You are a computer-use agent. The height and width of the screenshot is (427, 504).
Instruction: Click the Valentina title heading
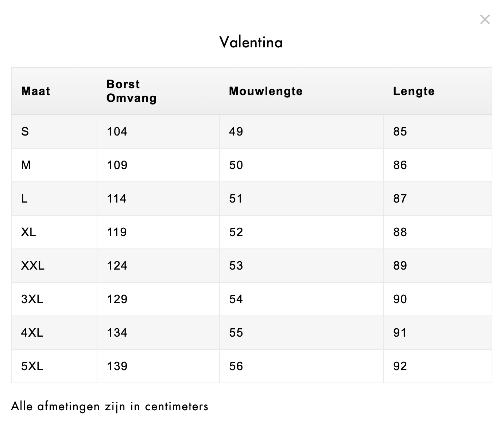pyautogui.click(x=251, y=42)
